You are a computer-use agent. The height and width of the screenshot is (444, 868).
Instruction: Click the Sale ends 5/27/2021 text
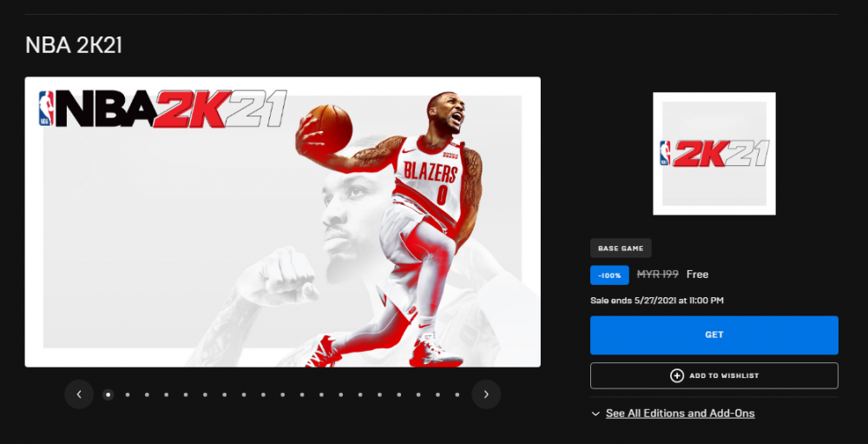[657, 301]
